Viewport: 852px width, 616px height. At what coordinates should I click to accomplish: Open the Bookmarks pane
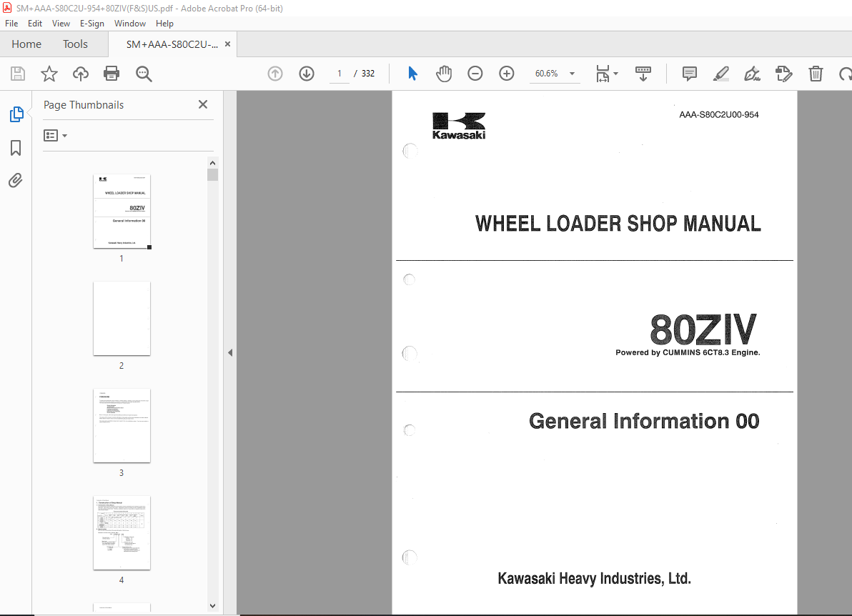[x=16, y=148]
